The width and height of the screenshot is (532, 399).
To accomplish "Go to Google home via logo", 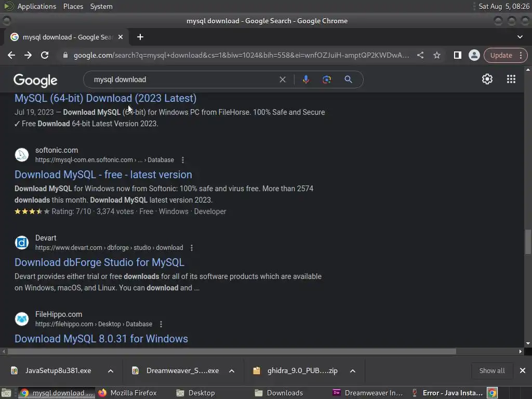I will (35, 81).
